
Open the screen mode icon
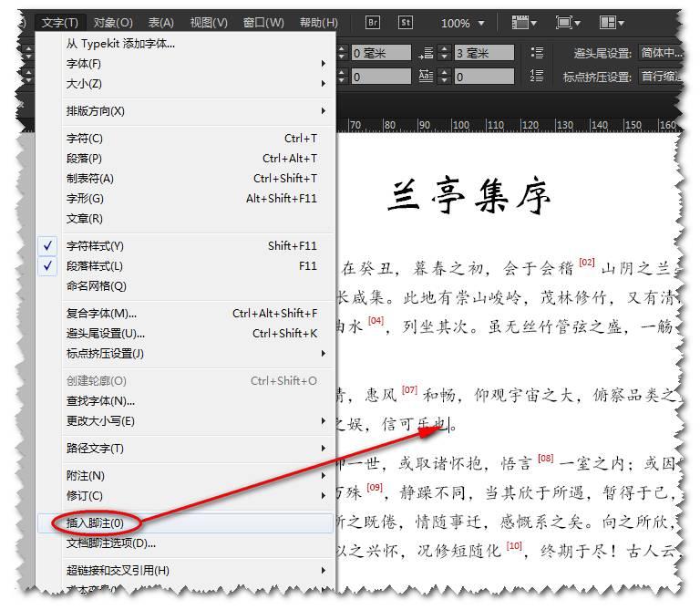pyautogui.click(x=568, y=22)
